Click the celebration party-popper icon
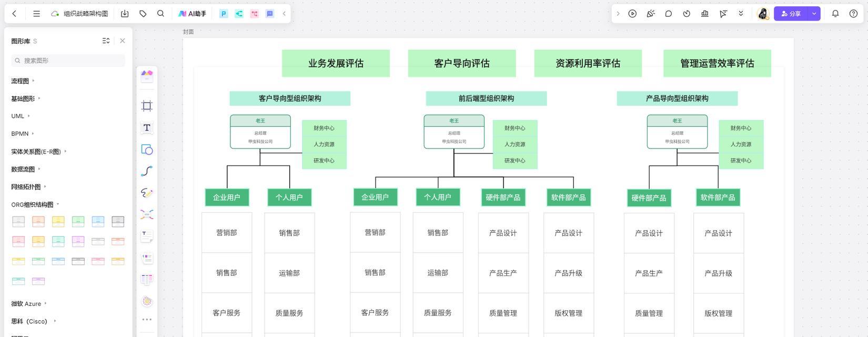868x337 pixels. tap(651, 14)
